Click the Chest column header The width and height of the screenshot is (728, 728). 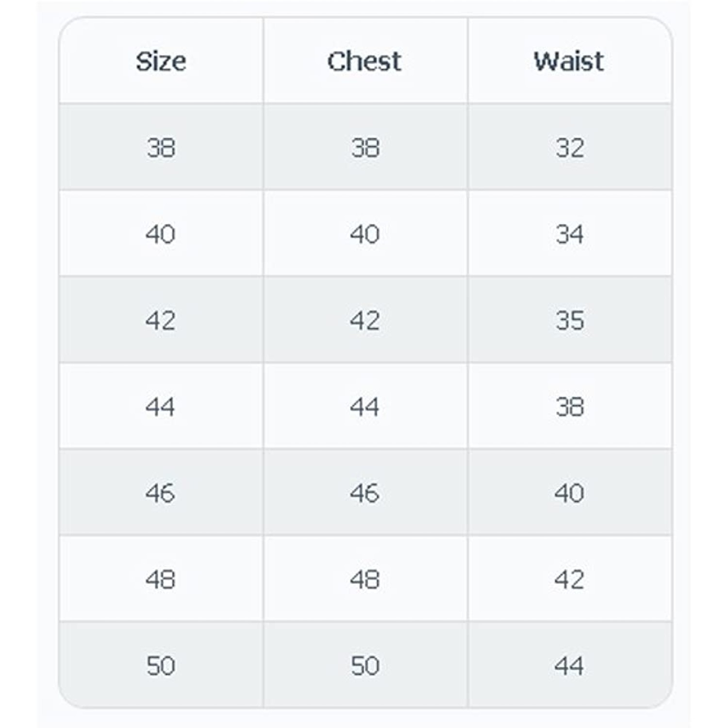(x=364, y=61)
